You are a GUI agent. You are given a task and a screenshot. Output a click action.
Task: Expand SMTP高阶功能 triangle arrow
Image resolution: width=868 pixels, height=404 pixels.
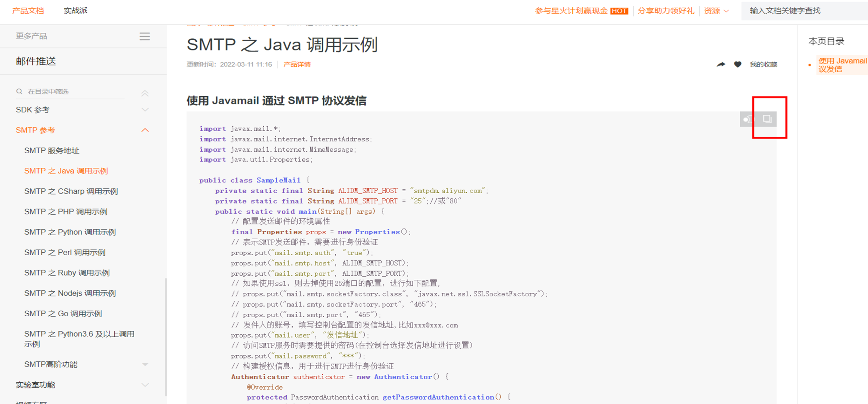coord(145,365)
